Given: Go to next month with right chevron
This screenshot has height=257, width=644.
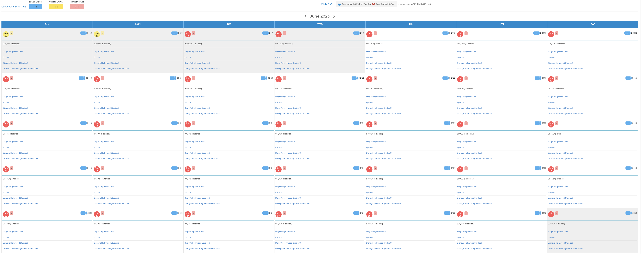Looking at the screenshot, I should [334, 16].
